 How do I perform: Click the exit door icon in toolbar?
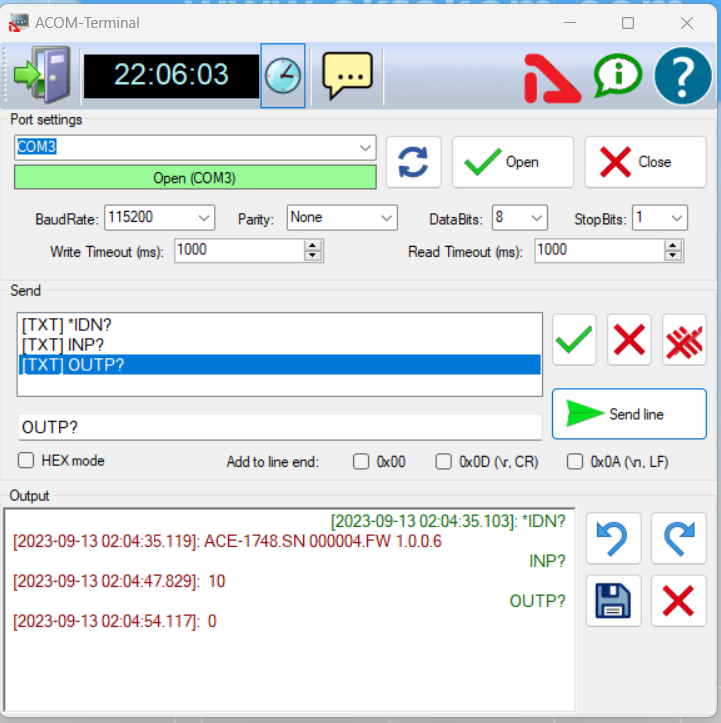42,75
